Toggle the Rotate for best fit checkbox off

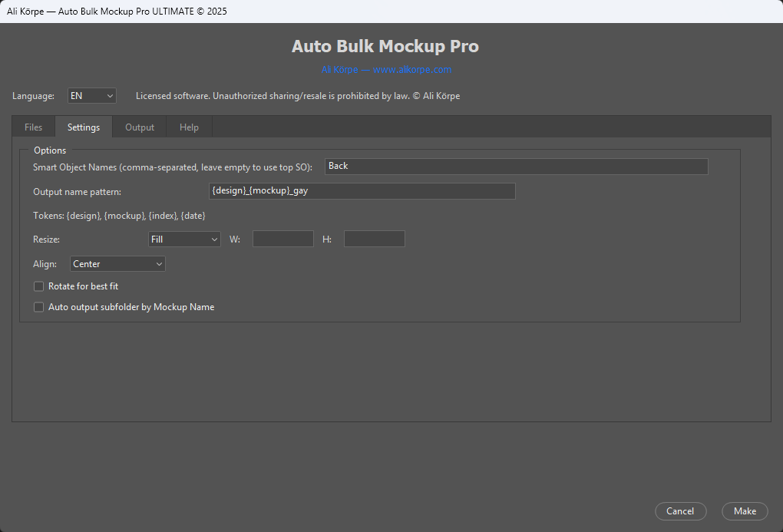coord(38,286)
